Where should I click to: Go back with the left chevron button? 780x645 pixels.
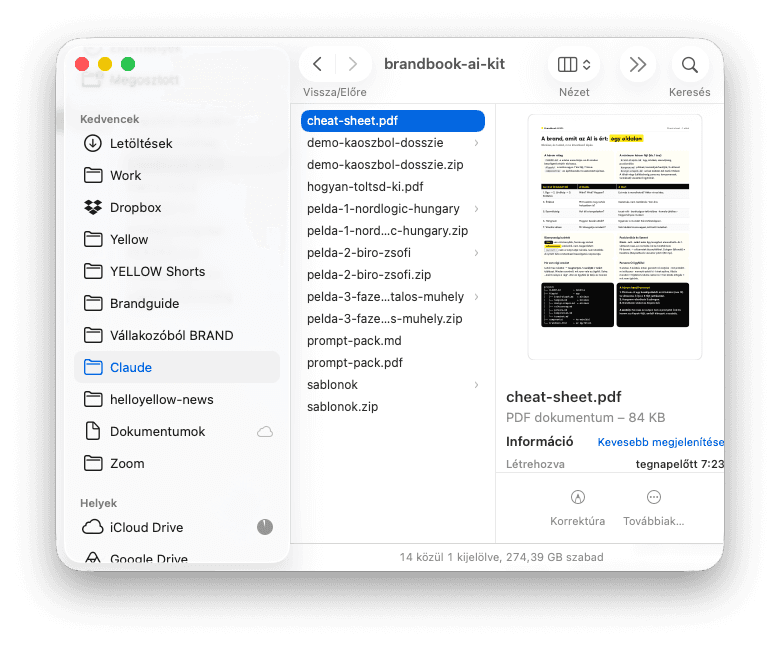(x=317, y=64)
